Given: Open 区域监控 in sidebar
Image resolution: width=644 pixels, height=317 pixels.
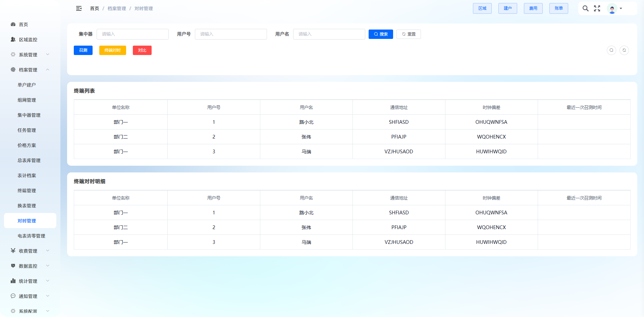Looking at the screenshot, I should (28, 40).
